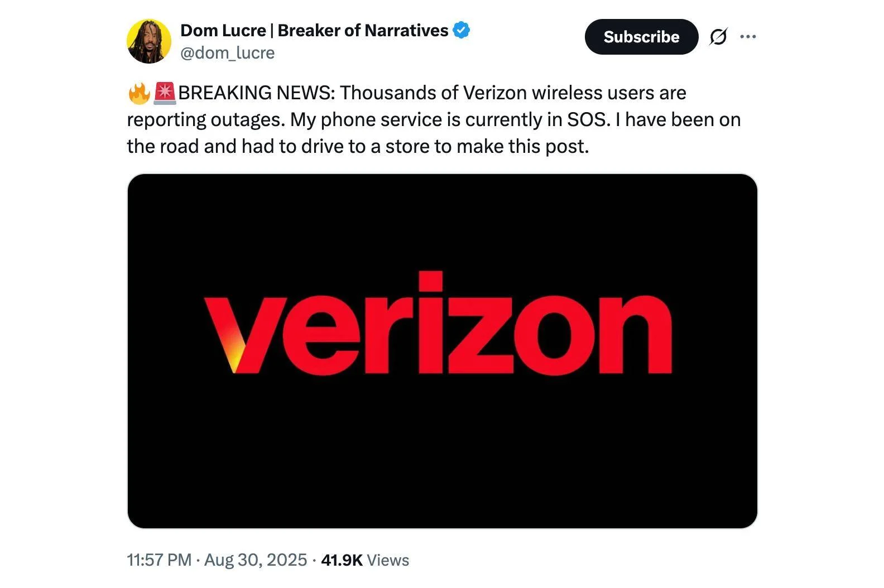The image size is (884, 588).
Task: Click the Views label
Action: coord(388,560)
